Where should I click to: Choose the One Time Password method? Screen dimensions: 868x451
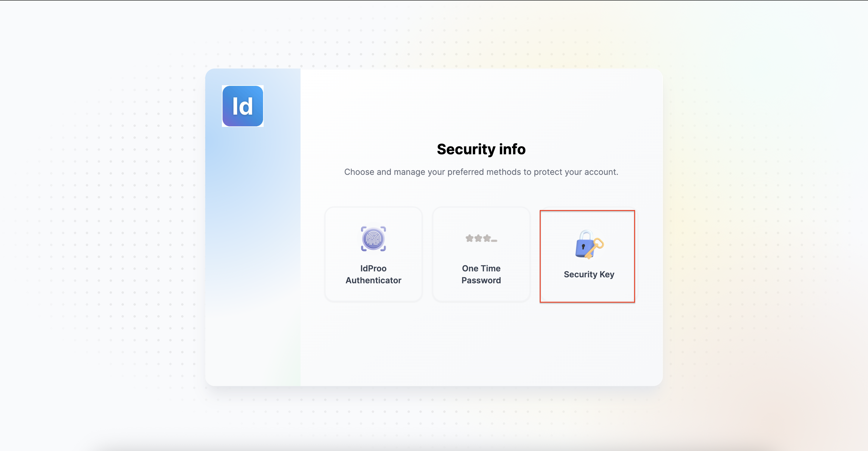[x=481, y=254]
